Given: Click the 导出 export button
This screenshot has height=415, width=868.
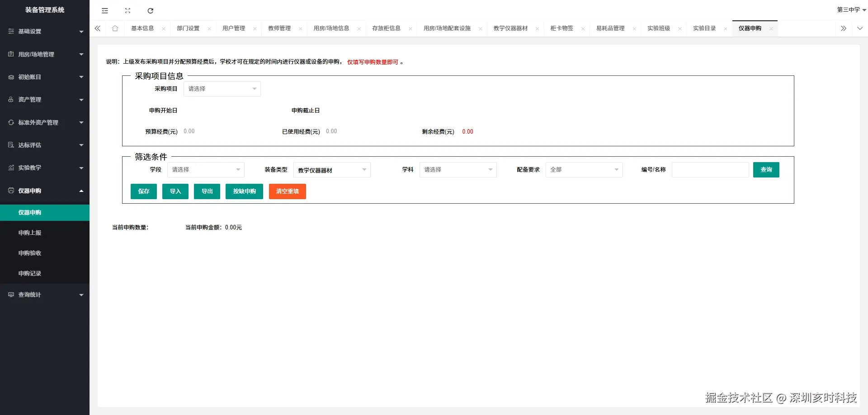Looking at the screenshot, I should [x=207, y=191].
